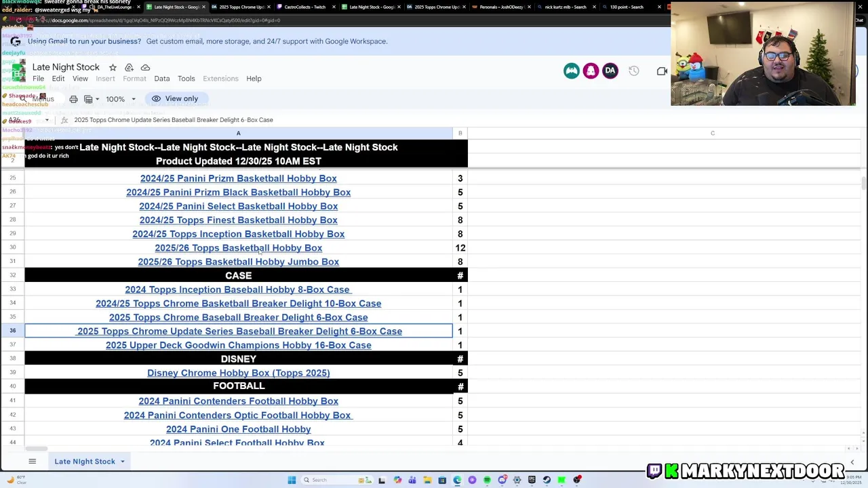Viewport: 868px width, 488px height.
Task: Expand the filter views dropdown arrow
Action: pos(98,99)
